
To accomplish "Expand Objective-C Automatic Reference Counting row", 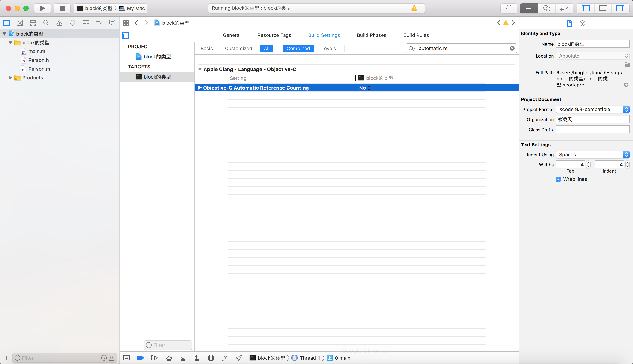I will coord(200,88).
